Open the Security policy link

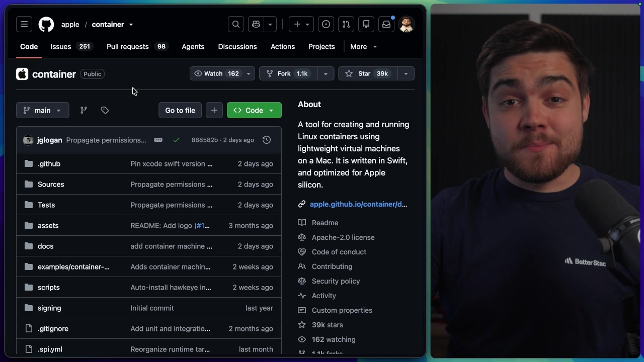pyautogui.click(x=336, y=281)
